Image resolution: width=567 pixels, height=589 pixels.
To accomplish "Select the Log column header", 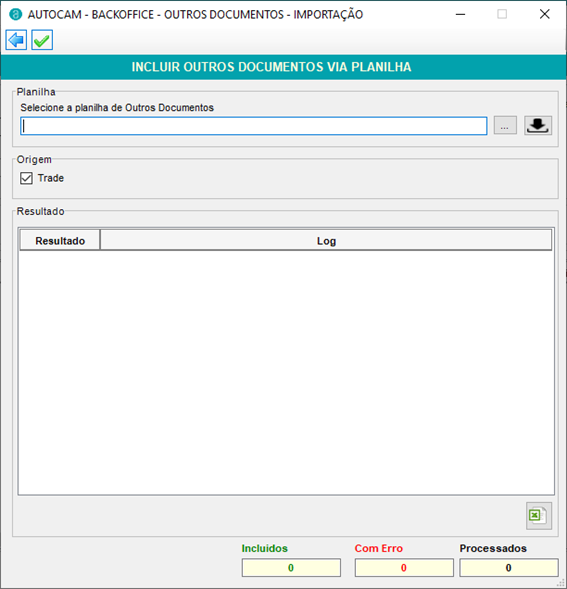I will [326, 240].
